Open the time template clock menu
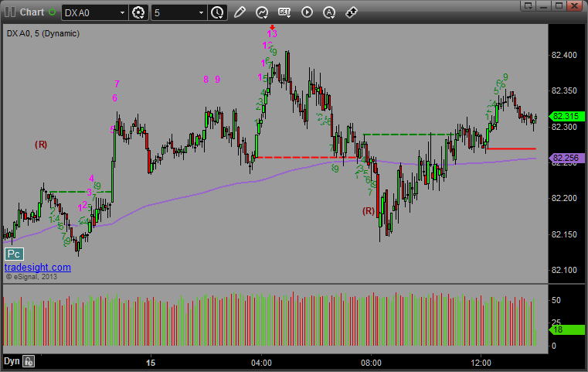Image resolution: width=588 pixels, height=372 pixels. (217, 13)
